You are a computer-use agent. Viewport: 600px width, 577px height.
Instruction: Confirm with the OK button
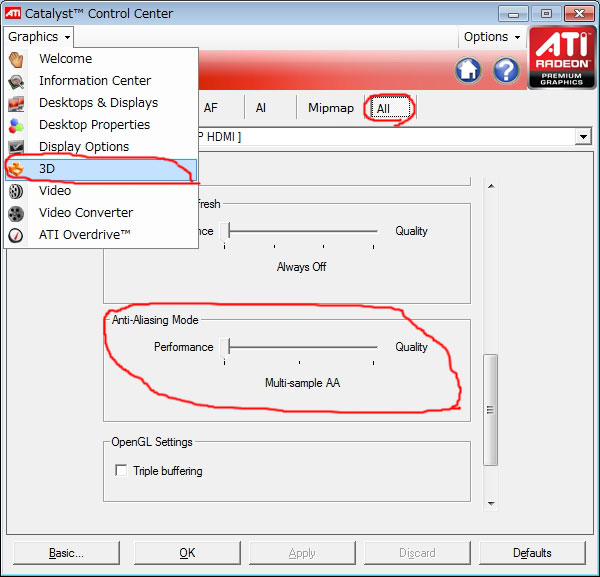188,553
